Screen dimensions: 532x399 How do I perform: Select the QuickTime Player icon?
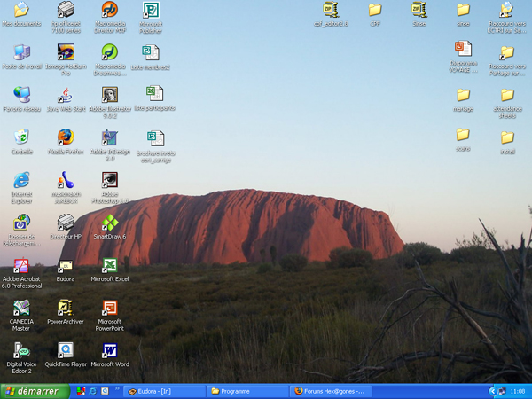point(66,350)
